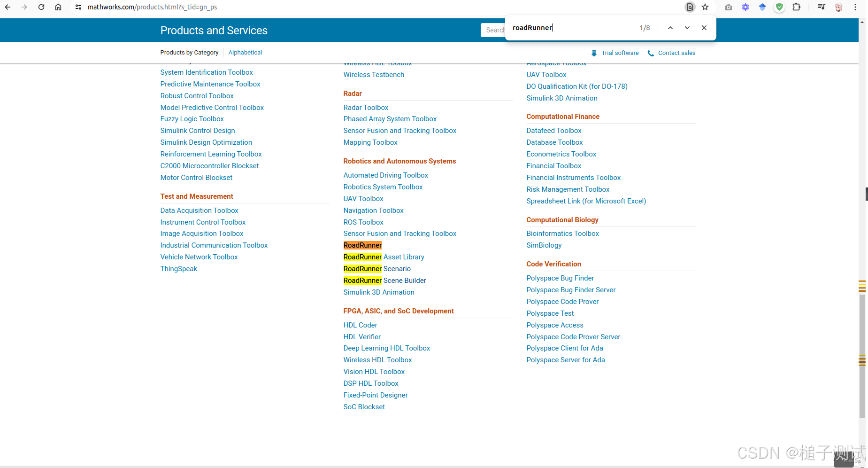Open the media controls icon
This screenshot has width=868, height=468.
(822, 7)
